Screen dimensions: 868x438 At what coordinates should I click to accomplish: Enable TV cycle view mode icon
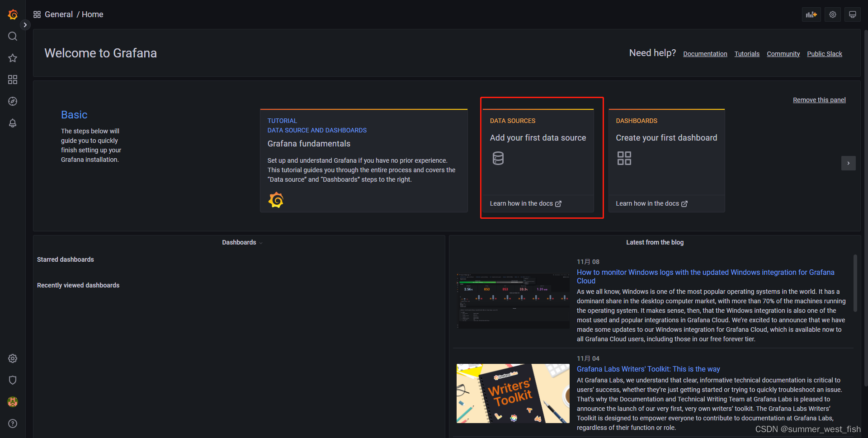852,14
